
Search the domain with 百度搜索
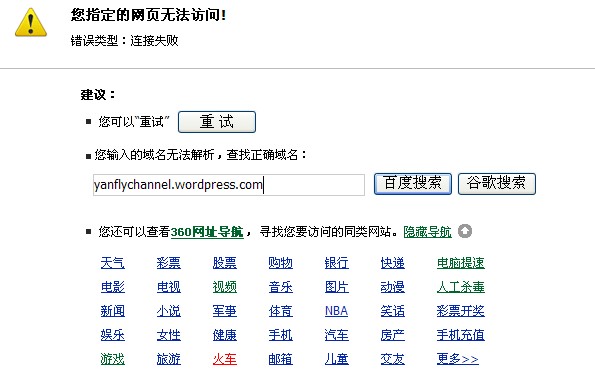pos(412,184)
